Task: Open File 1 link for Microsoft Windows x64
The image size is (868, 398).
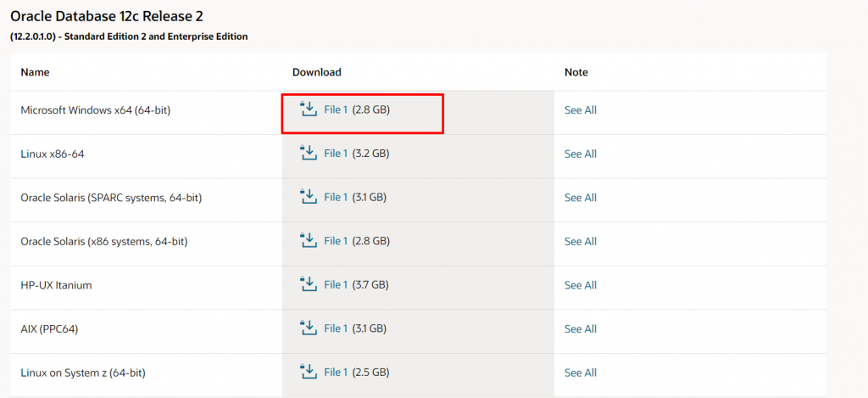Action: [x=336, y=109]
